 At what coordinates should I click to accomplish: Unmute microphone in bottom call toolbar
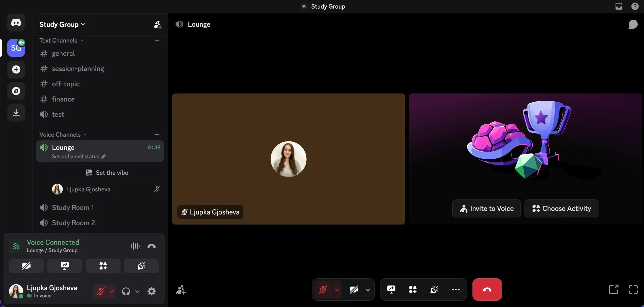323,290
